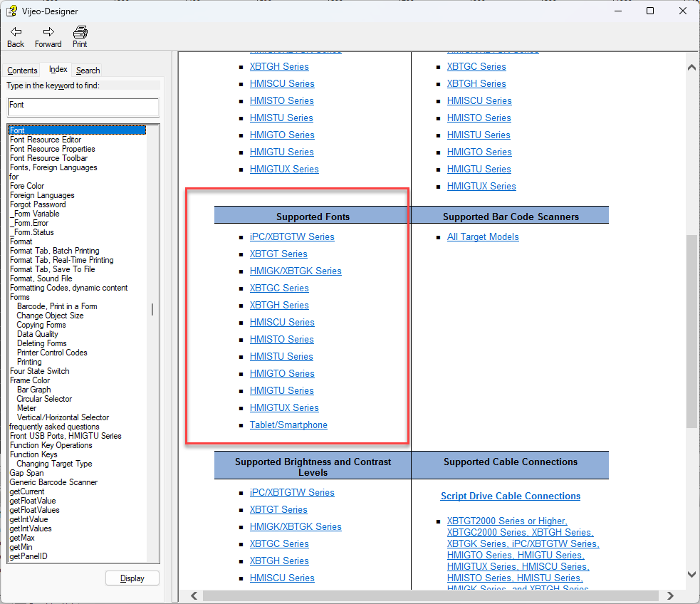Select Font Resource Toolbar in index list
This screenshot has width=700, height=604.
tap(48, 158)
